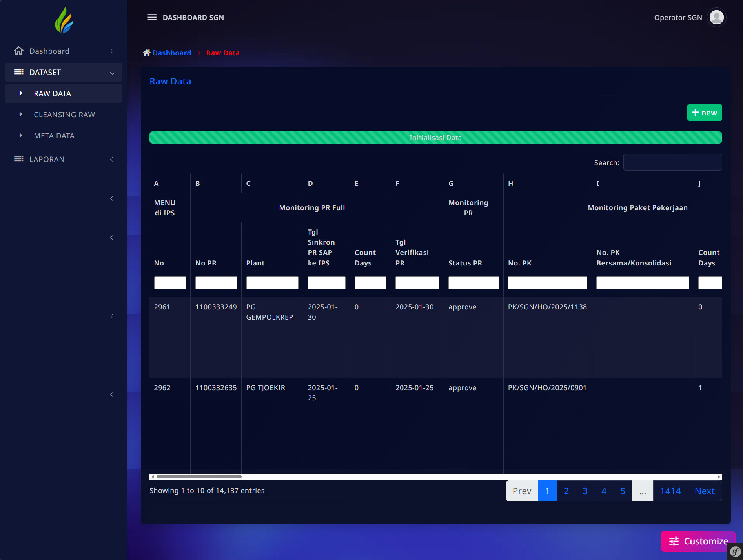This screenshot has height=560, width=743.
Task: Focus the No. PK Bersama/Konsolidasi filter field
Action: 643,283
